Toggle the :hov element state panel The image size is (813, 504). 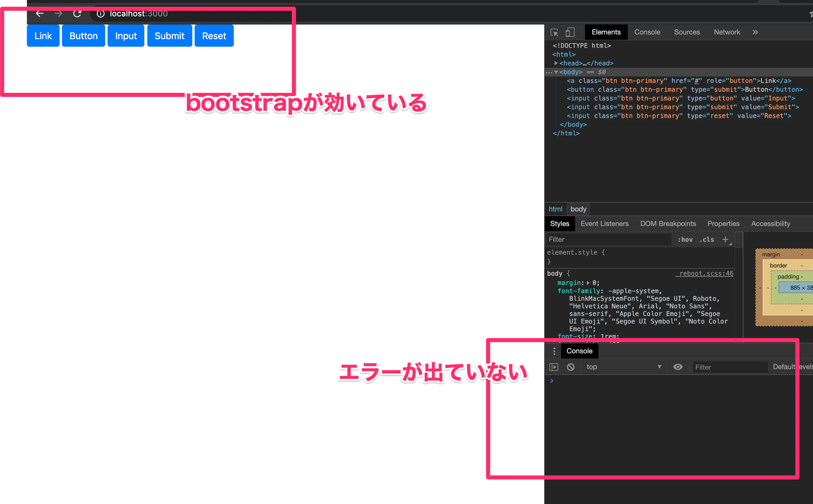pyautogui.click(x=685, y=240)
